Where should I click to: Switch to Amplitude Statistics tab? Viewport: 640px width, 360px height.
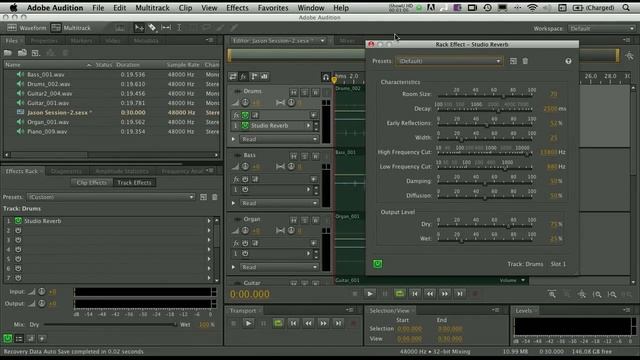(x=122, y=171)
